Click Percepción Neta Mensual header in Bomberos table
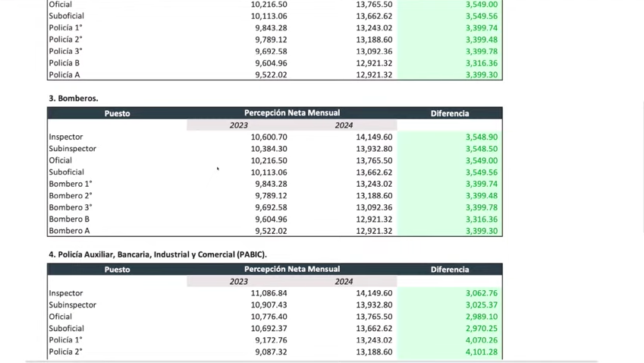Viewport: 644px width, 363px height. pyautogui.click(x=291, y=113)
